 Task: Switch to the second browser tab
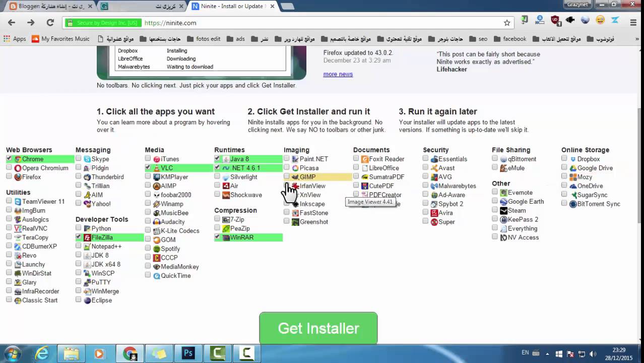[x=142, y=6]
